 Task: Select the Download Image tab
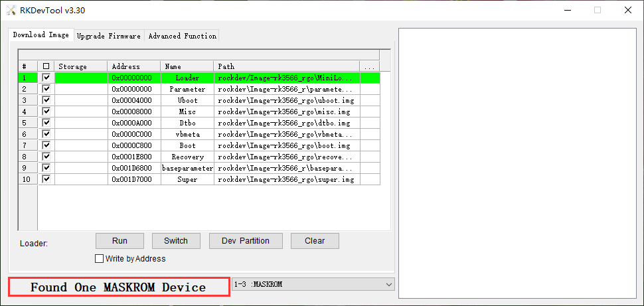[41, 35]
